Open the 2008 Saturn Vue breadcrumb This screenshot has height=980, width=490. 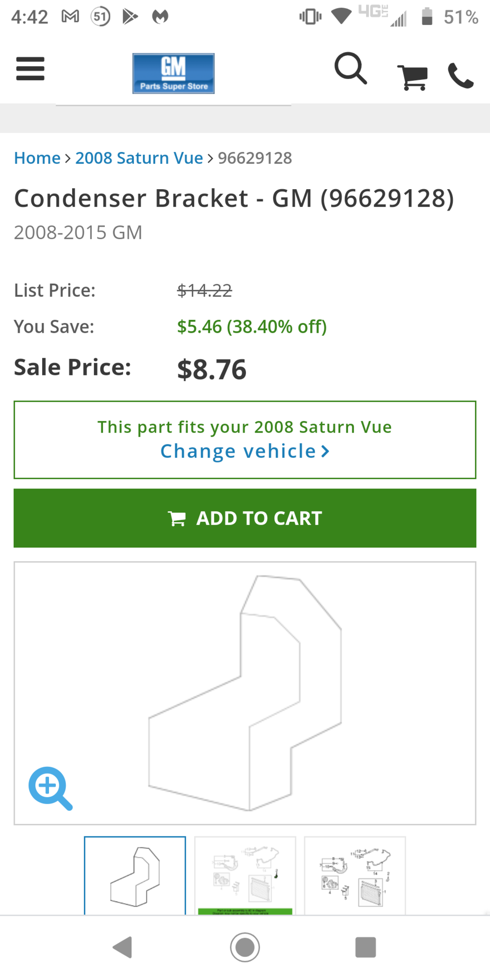(x=139, y=158)
